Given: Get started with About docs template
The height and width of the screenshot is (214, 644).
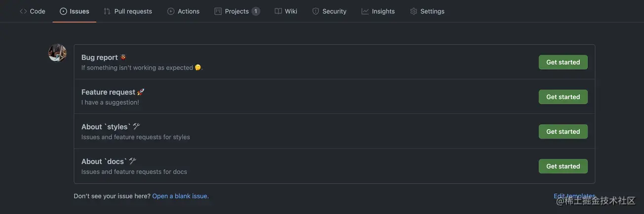Looking at the screenshot, I should point(563,166).
